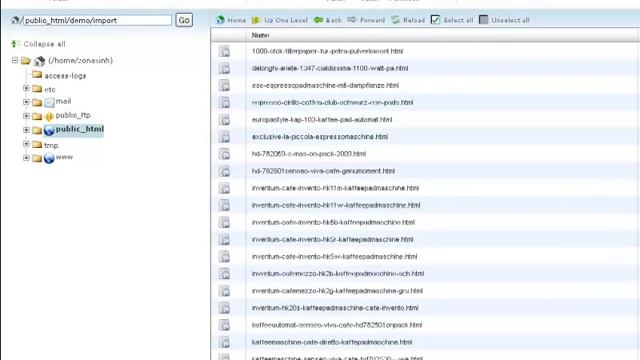Viewport: 640px width, 360px height.
Task: Click the path field showing public_html/demo/import
Action: coord(97,20)
